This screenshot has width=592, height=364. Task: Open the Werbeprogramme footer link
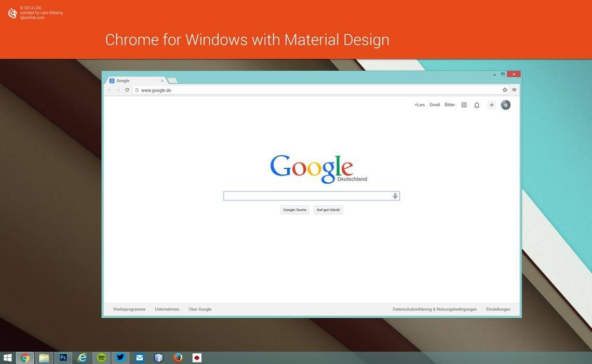coord(129,309)
